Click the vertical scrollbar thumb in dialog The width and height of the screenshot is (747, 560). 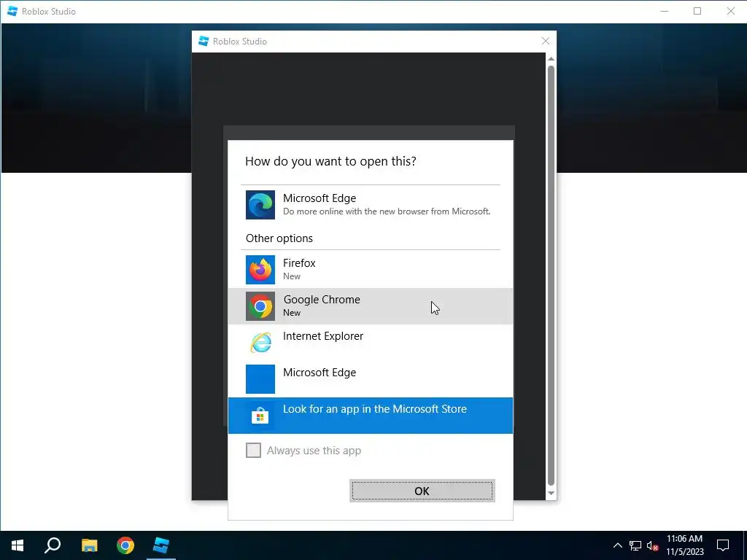pos(551,276)
